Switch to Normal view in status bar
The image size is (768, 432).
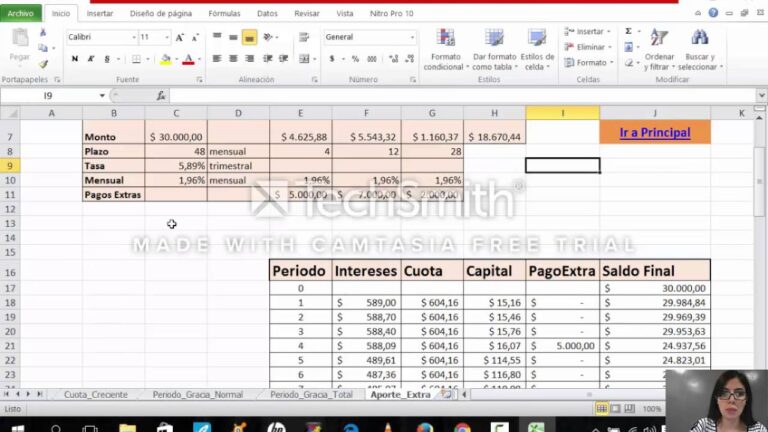tap(601, 408)
